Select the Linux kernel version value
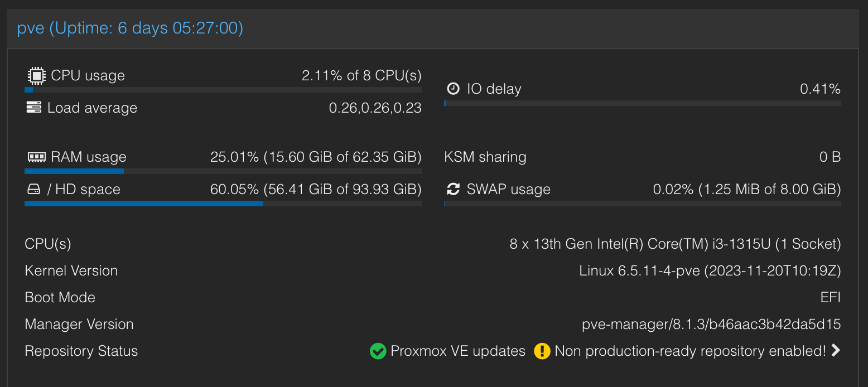The width and height of the screenshot is (868, 387). [710, 271]
